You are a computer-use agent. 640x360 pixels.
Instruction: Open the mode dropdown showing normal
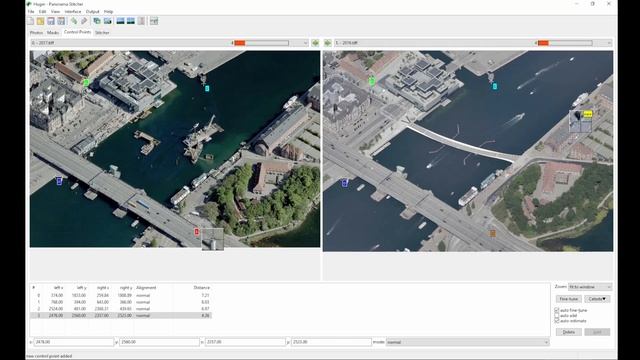tap(467, 342)
